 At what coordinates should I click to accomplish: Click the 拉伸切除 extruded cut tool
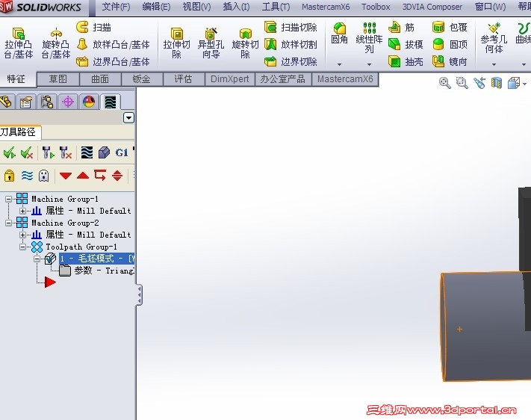(176, 43)
